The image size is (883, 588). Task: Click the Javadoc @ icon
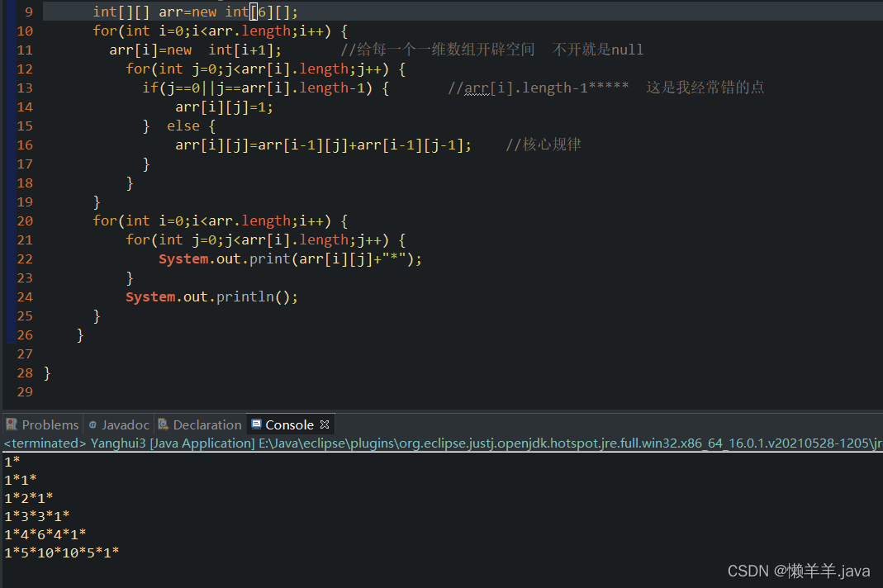point(93,424)
